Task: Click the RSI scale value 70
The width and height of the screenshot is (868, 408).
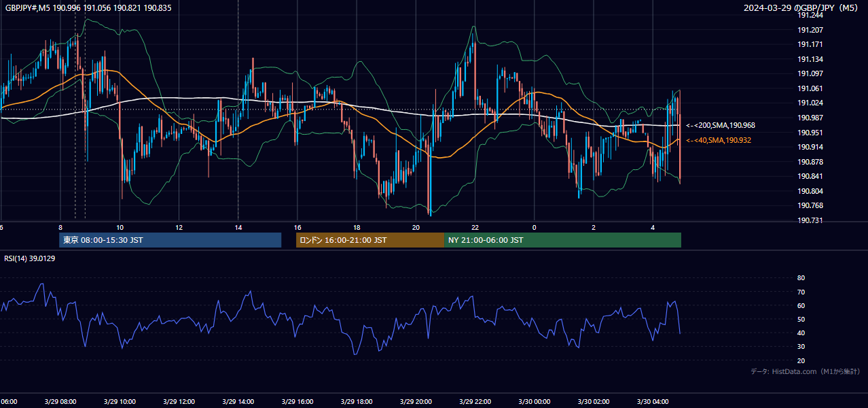Action: pyautogui.click(x=801, y=292)
